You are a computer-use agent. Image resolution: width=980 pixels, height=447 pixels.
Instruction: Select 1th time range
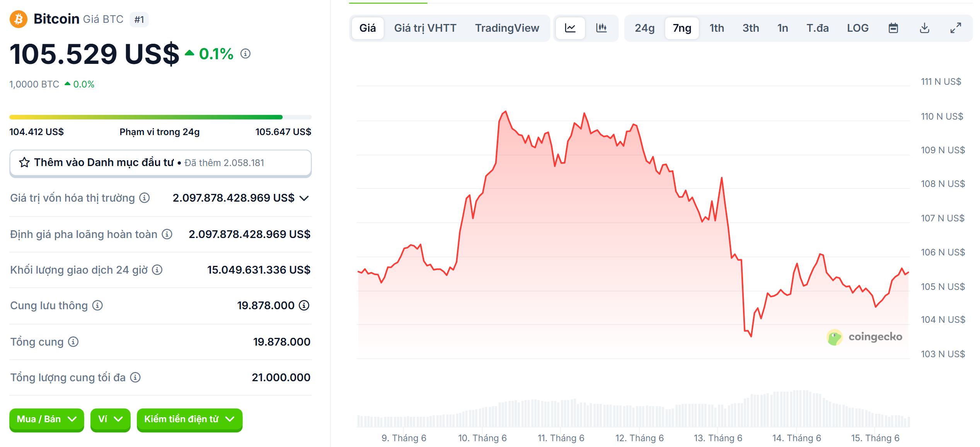click(x=717, y=28)
